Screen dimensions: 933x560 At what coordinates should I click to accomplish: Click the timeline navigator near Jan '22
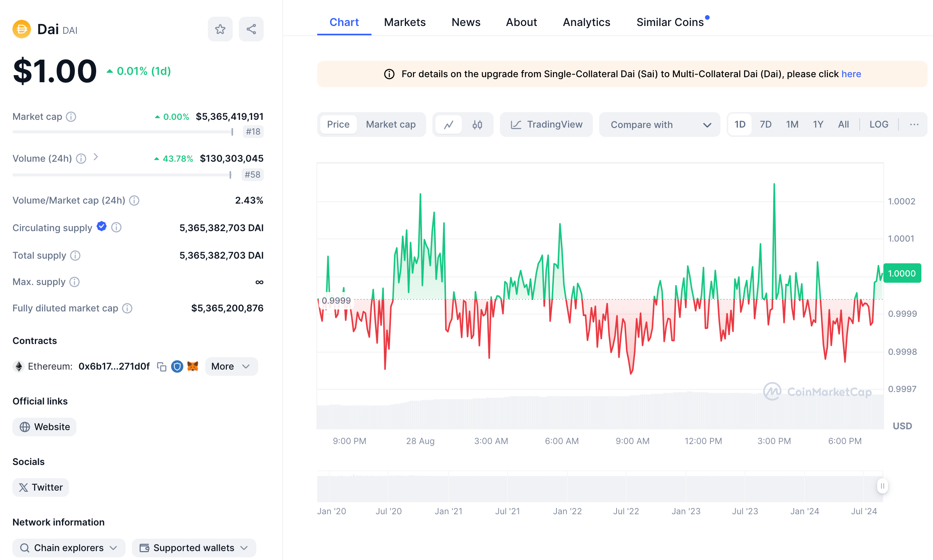tap(567, 487)
